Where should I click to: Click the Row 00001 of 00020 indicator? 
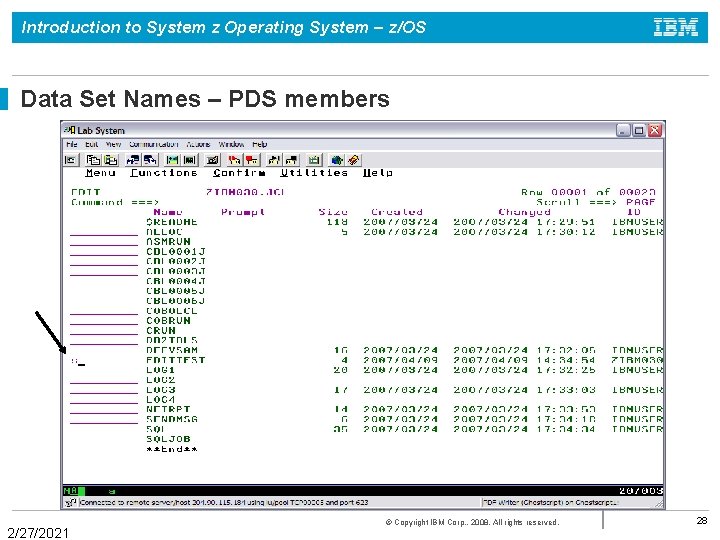[588, 192]
